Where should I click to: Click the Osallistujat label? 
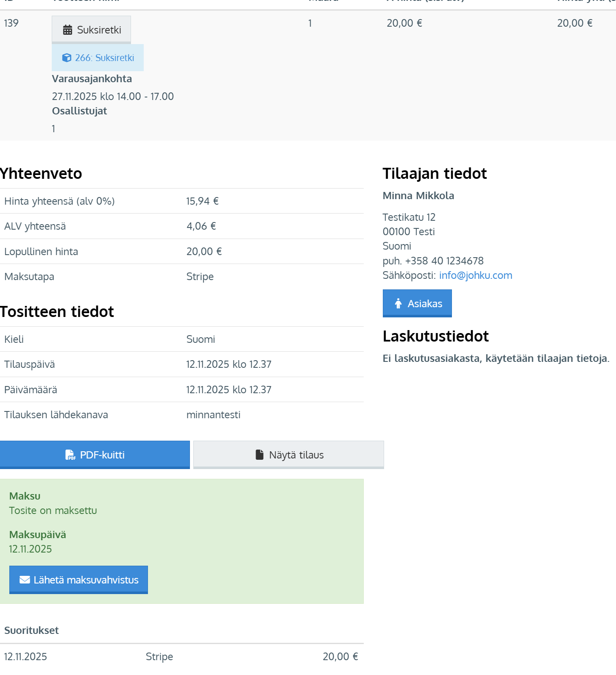79,111
